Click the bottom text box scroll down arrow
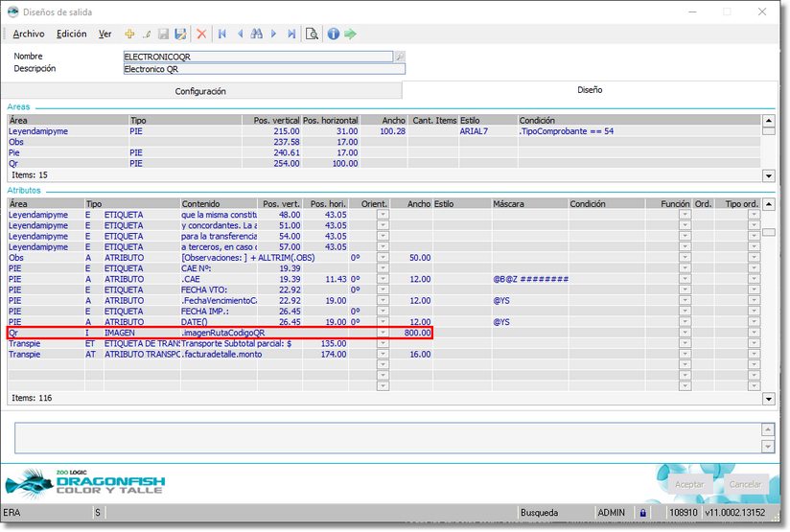This screenshot has width=790, height=532. click(767, 447)
